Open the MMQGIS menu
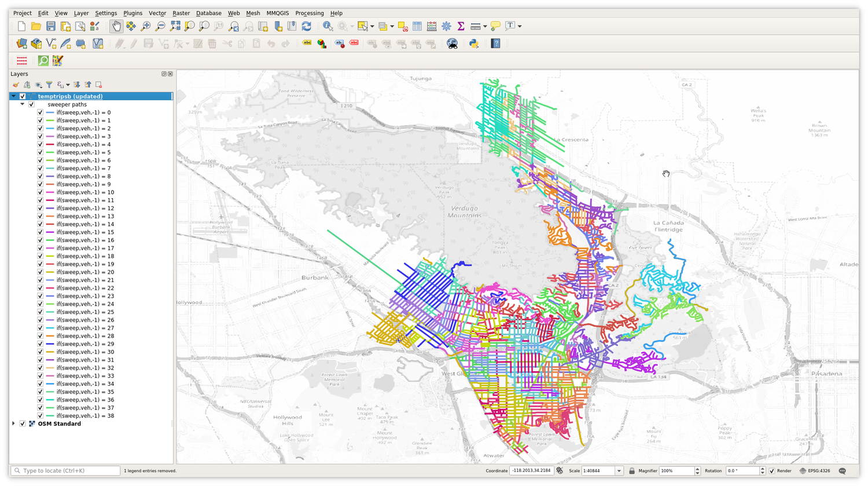This screenshot has width=868, height=486. (277, 13)
